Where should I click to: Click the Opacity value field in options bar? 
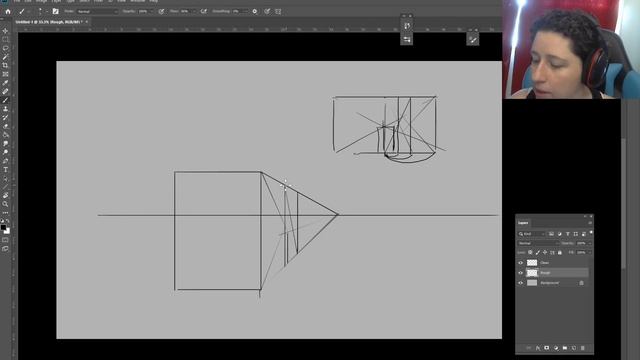(143, 11)
